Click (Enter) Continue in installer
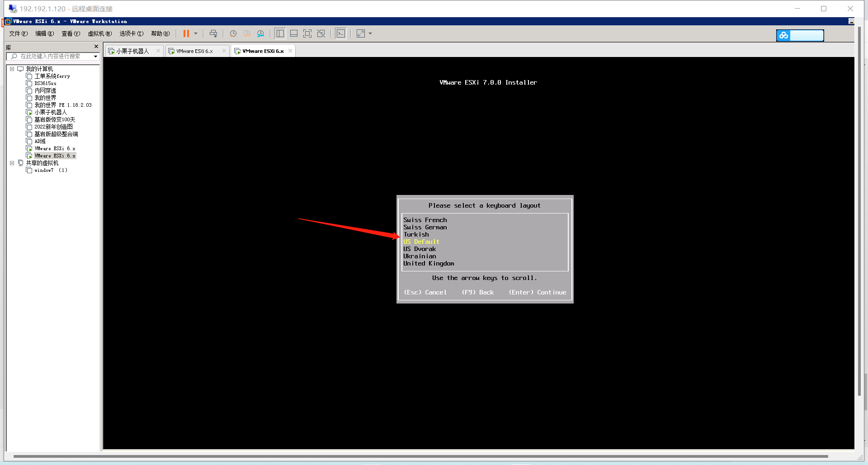 [x=538, y=293]
